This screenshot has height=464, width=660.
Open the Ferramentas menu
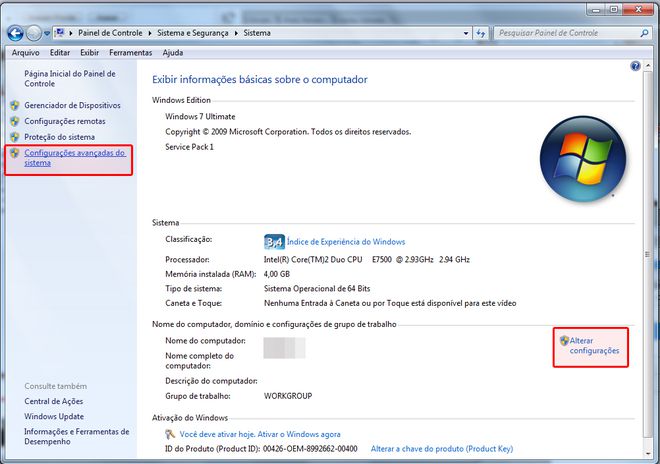tap(130, 53)
